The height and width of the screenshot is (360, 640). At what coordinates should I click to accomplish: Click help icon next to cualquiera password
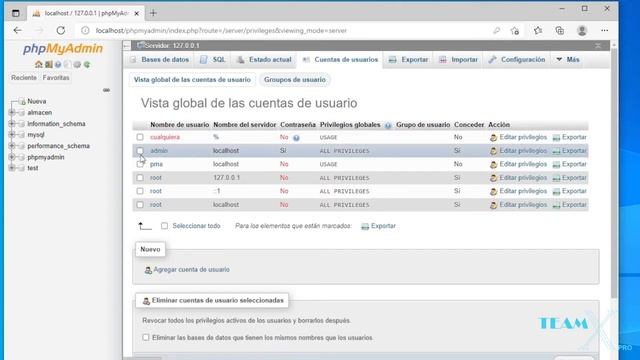[x=296, y=138]
